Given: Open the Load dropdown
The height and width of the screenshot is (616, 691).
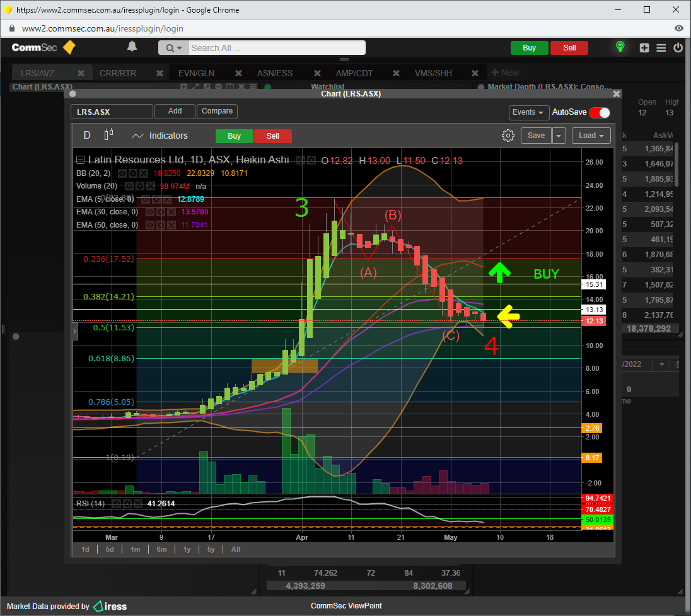Looking at the screenshot, I should point(591,136).
